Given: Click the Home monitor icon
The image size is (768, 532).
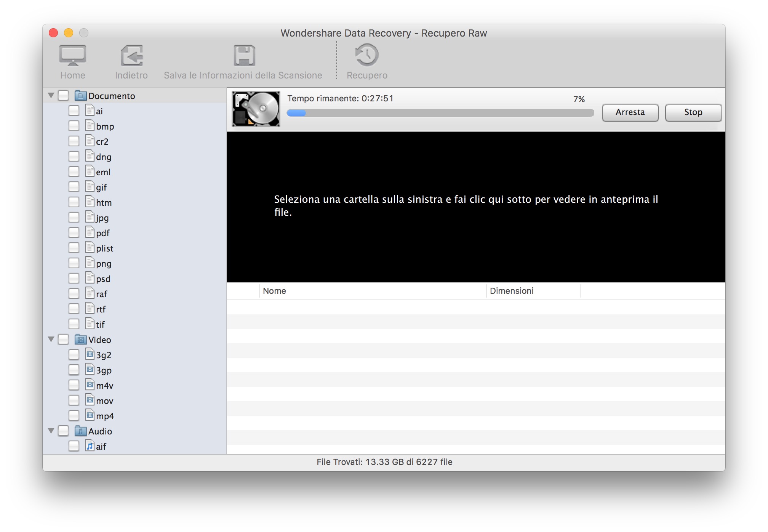Looking at the screenshot, I should coord(72,56).
